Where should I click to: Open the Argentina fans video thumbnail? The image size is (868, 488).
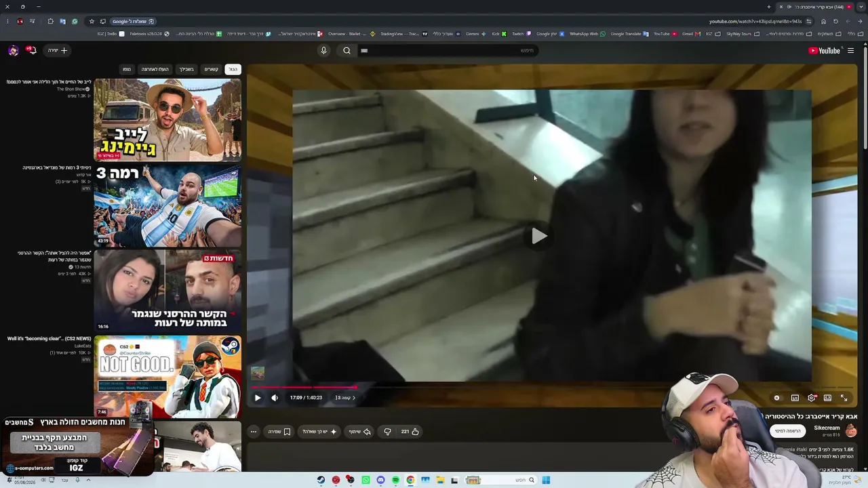point(167,205)
